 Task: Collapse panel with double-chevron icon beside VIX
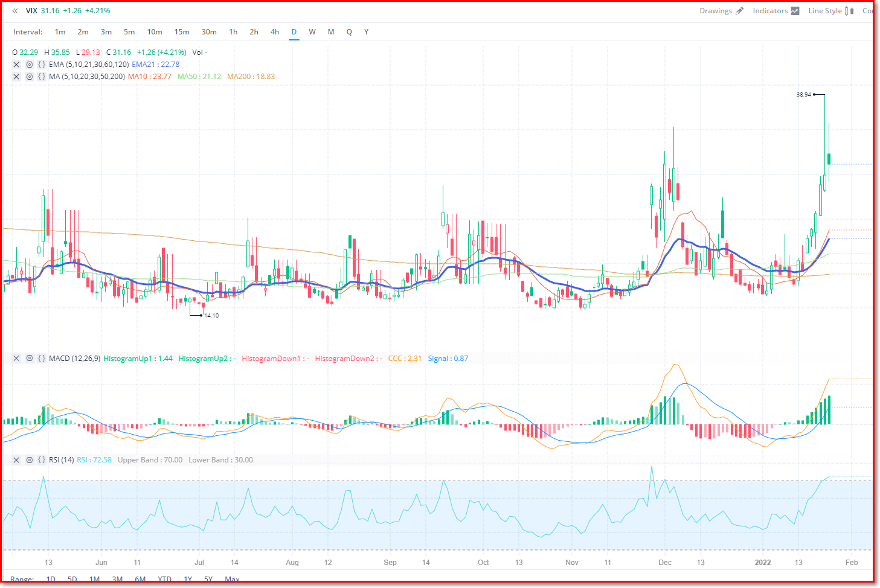coord(15,11)
